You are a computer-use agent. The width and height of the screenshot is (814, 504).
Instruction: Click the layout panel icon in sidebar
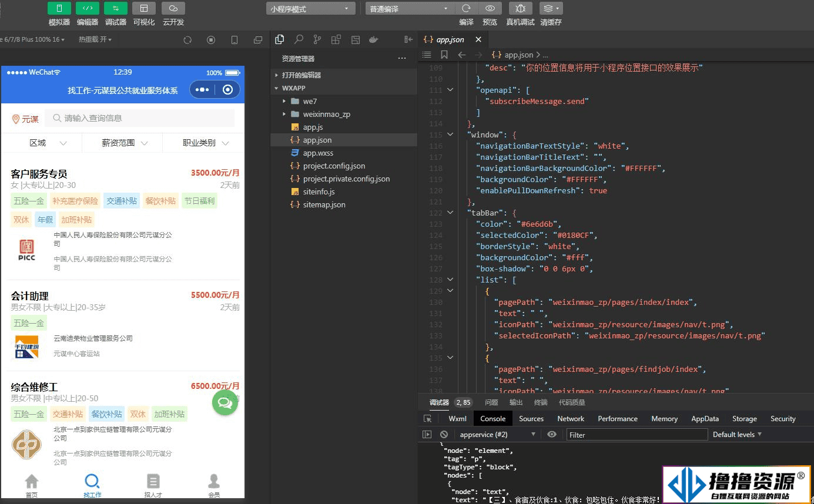point(355,39)
